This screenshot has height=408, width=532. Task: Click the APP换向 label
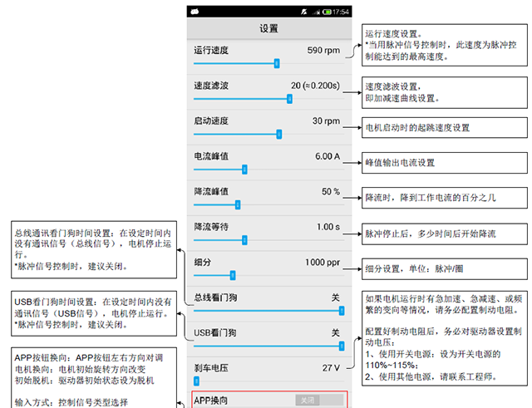click(210, 401)
